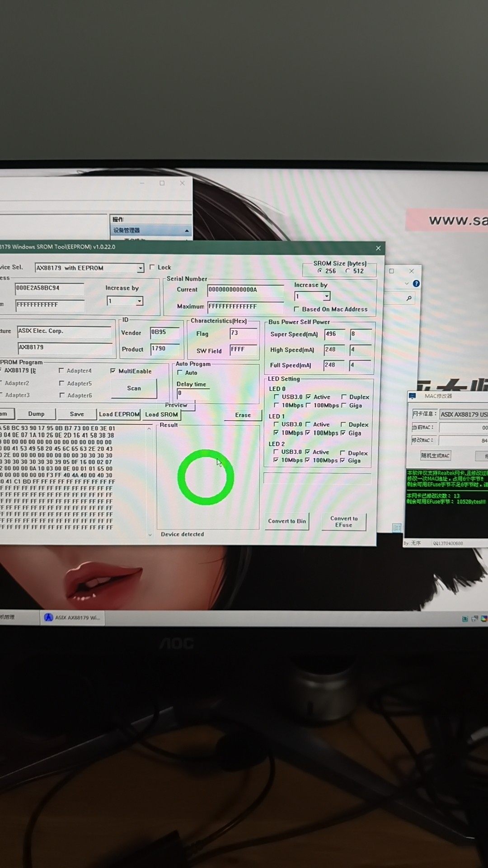Click the 网卡信息 field ASIX AX88179

coord(464,414)
